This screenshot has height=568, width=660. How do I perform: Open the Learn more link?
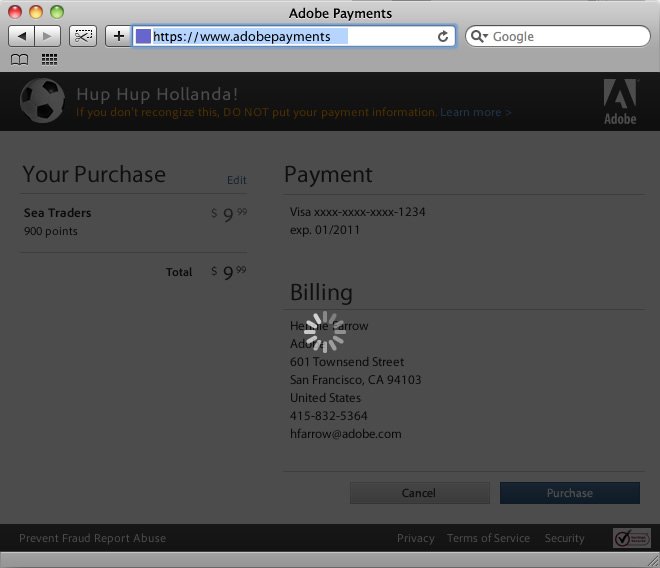pos(475,112)
